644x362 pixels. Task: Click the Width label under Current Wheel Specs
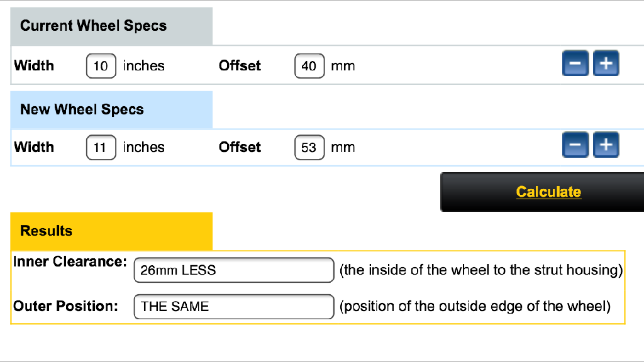(34, 65)
